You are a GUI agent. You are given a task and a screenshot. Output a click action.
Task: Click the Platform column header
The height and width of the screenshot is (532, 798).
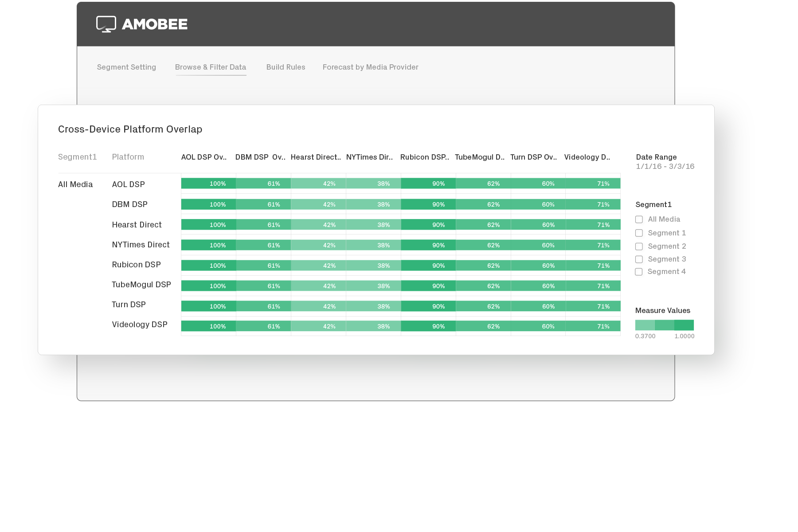(128, 157)
